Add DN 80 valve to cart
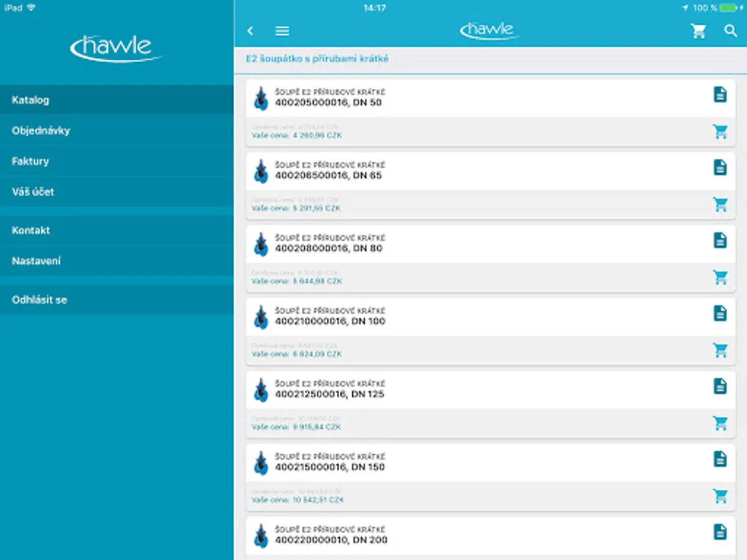This screenshot has height=560, width=747. pos(720,277)
